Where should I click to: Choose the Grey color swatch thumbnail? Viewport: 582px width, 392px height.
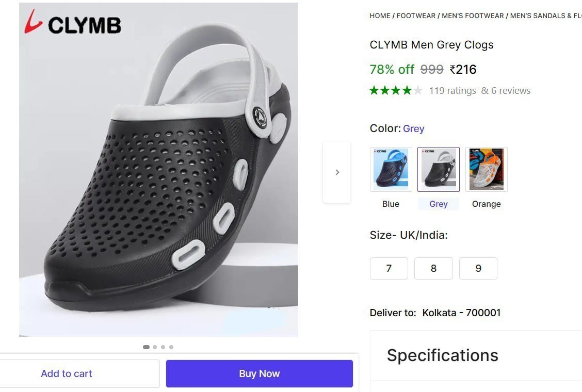coord(439,169)
